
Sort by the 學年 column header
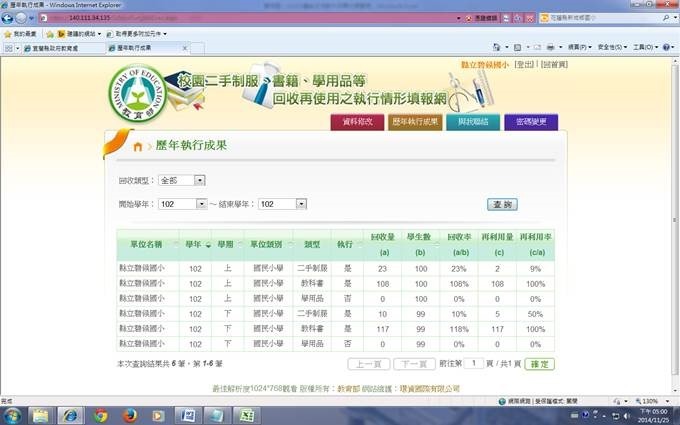(195, 245)
